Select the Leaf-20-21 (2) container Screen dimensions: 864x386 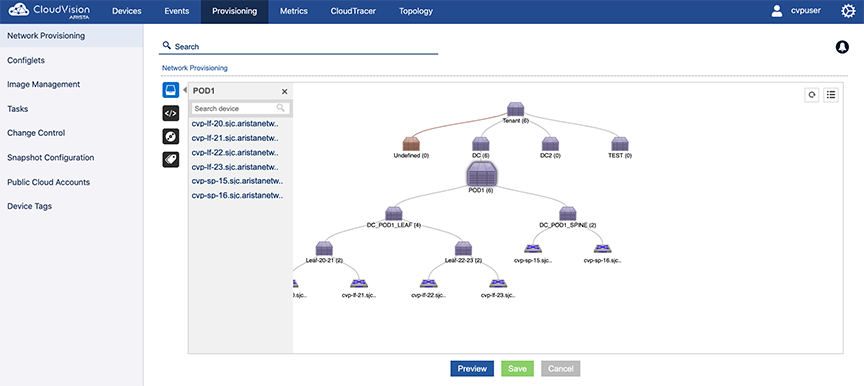[x=324, y=248]
